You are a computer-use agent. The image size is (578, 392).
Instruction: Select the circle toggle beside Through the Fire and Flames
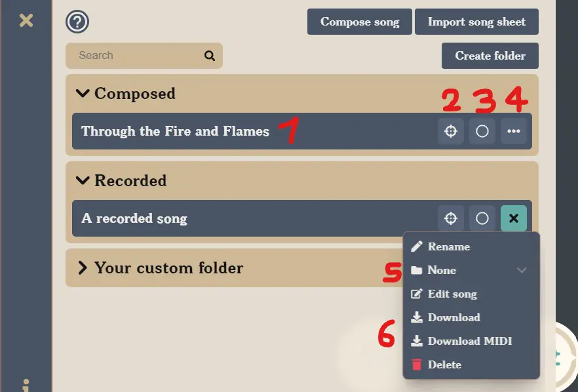click(x=482, y=130)
